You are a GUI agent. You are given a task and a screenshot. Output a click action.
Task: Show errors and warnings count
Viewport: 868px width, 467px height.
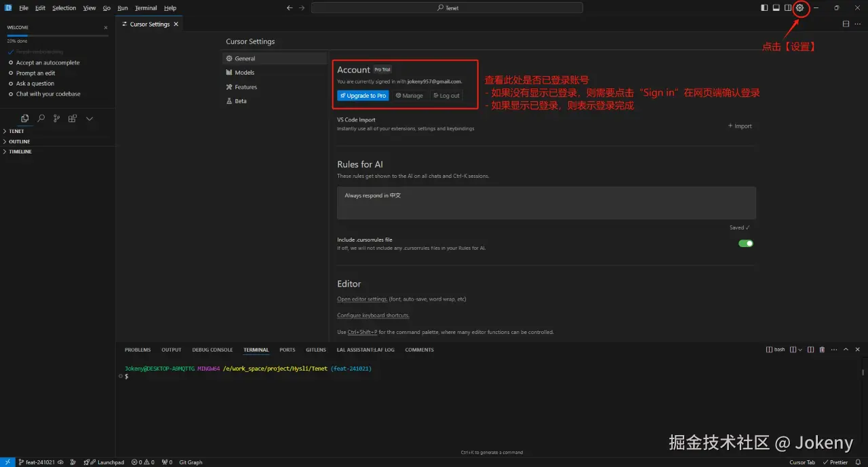tap(143, 462)
